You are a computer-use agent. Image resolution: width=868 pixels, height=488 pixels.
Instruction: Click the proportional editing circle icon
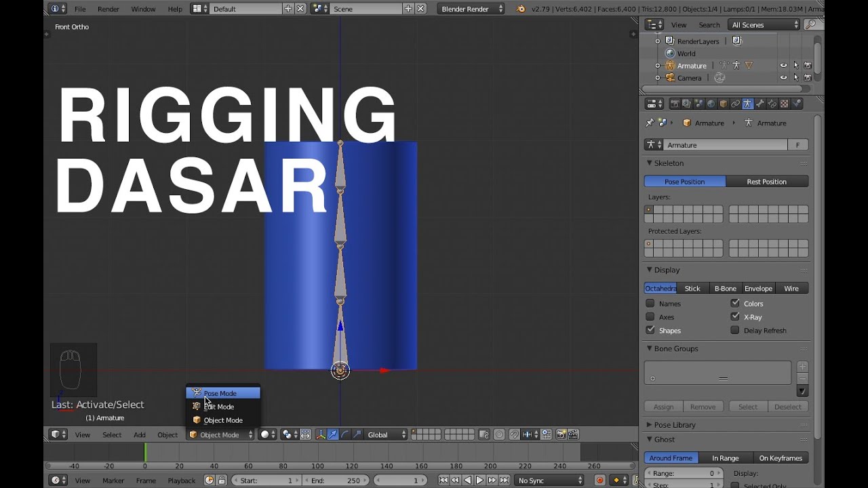click(499, 434)
